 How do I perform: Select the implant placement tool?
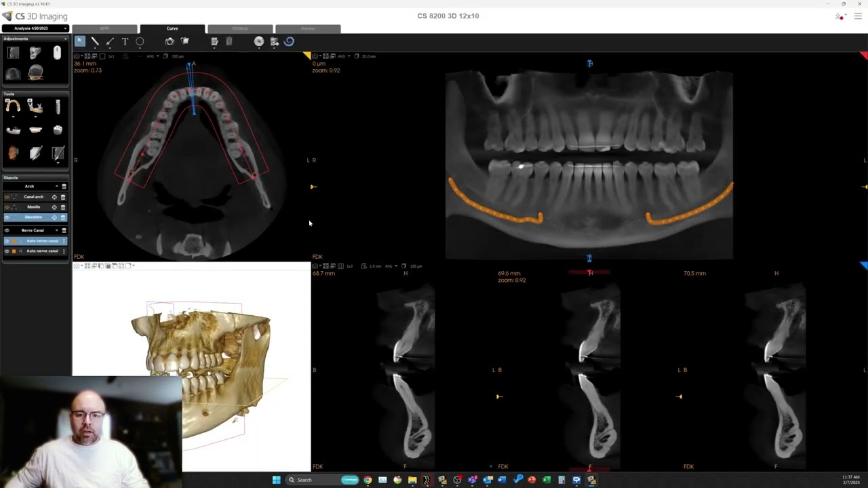pyautogui.click(x=58, y=106)
